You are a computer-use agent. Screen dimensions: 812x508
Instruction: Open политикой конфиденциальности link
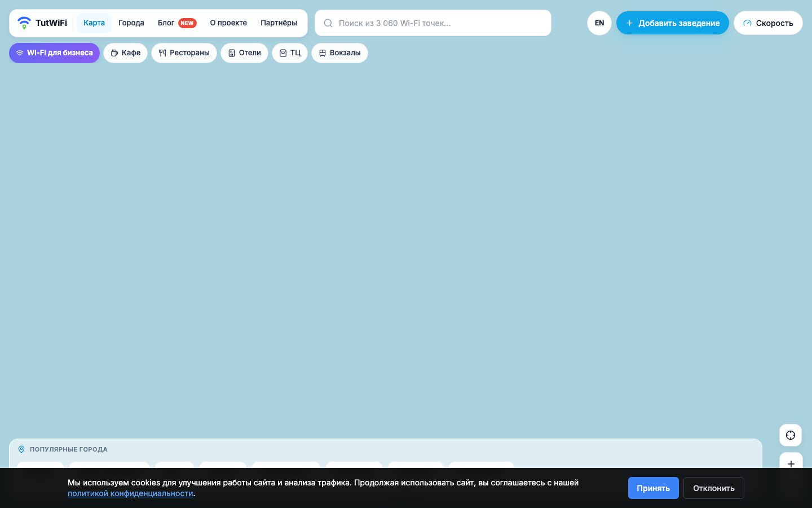[130, 493]
